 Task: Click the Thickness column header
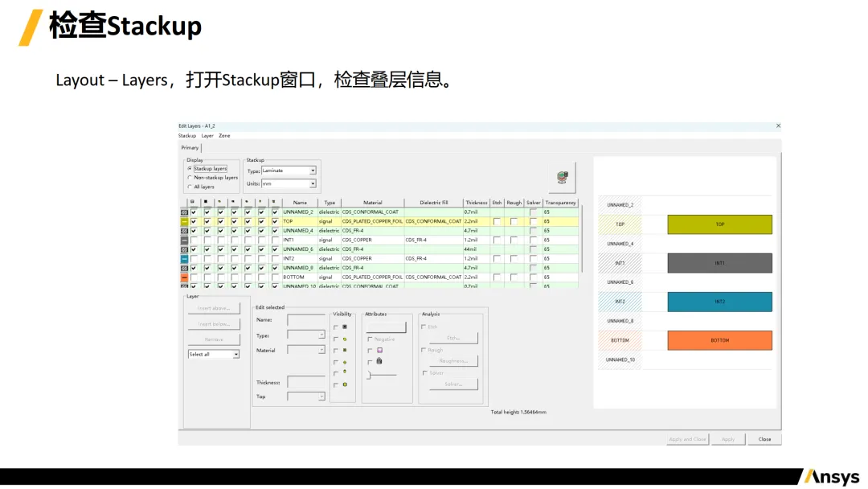(x=476, y=203)
